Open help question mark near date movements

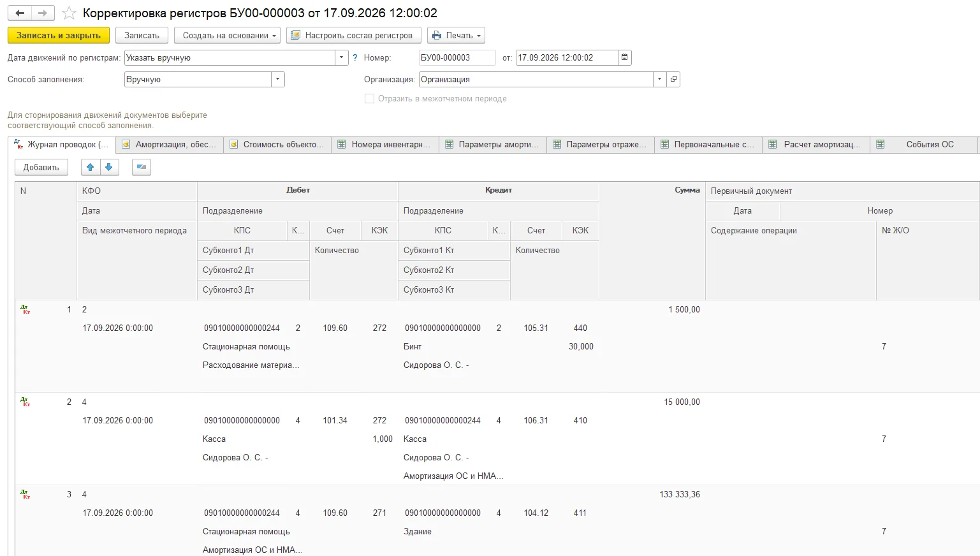(355, 57)
